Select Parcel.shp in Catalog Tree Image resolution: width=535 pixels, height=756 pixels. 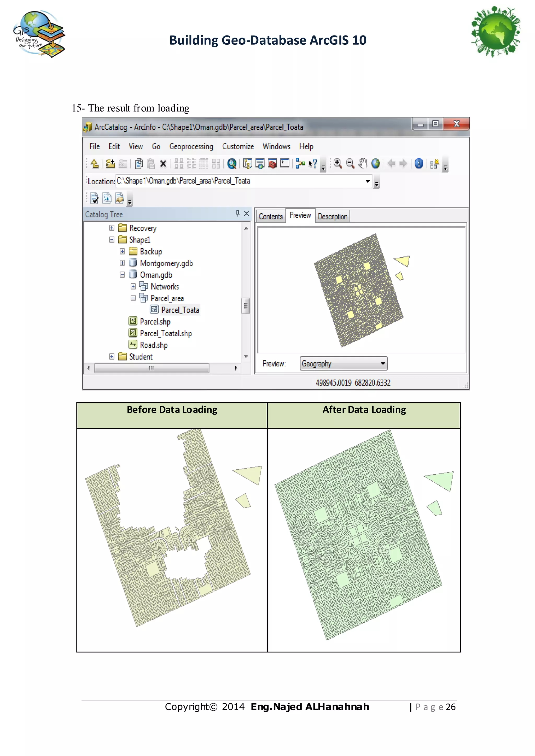click(155, 321)
